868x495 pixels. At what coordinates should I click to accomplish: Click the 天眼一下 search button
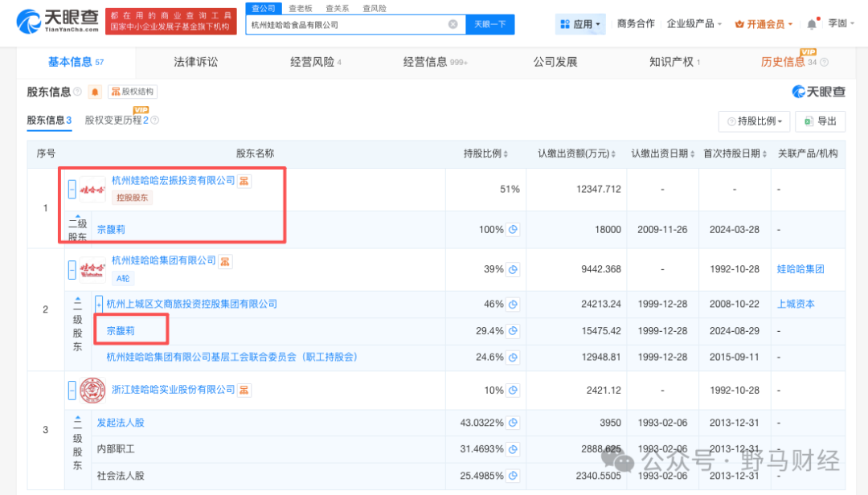[x=490, y=24]
